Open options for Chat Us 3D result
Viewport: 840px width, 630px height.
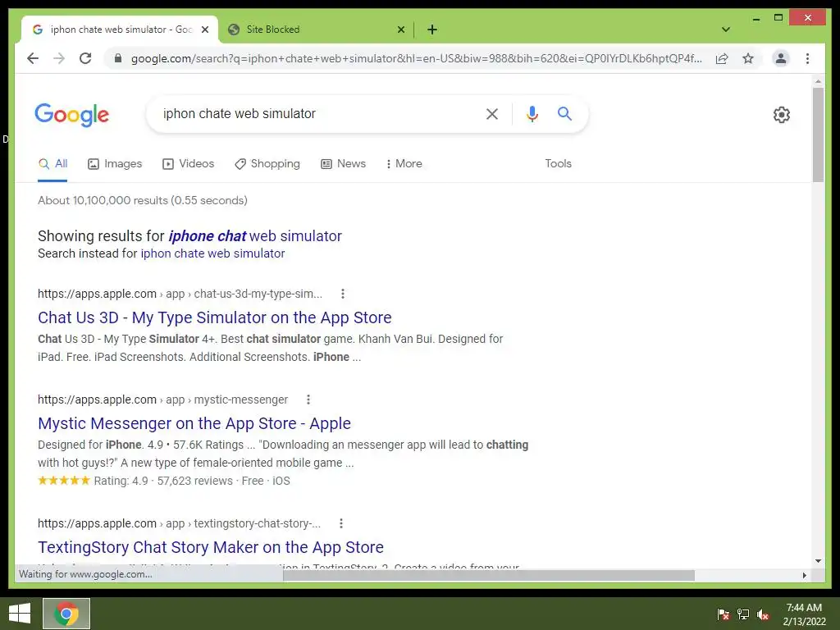pyautogui.click(x=343, y=294)
